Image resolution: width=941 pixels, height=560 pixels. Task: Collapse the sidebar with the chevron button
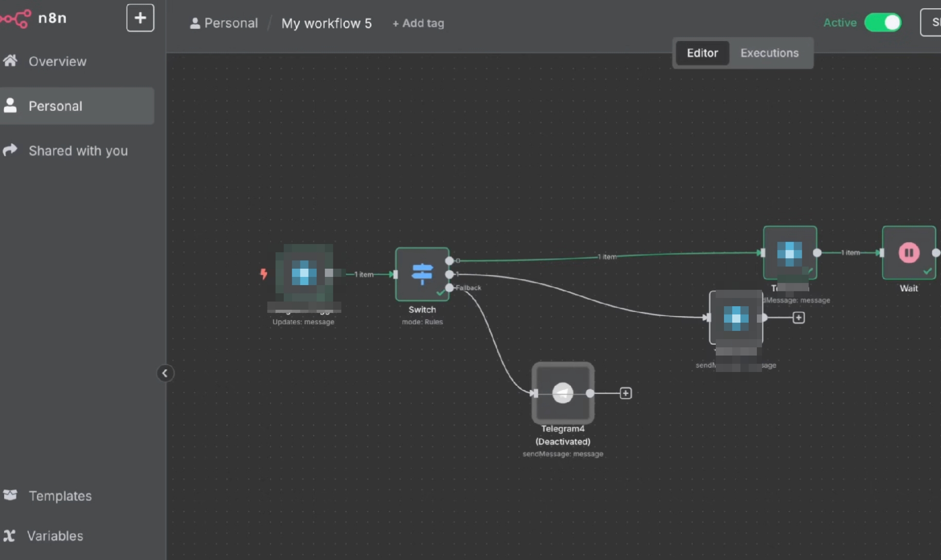coord(165,373)
